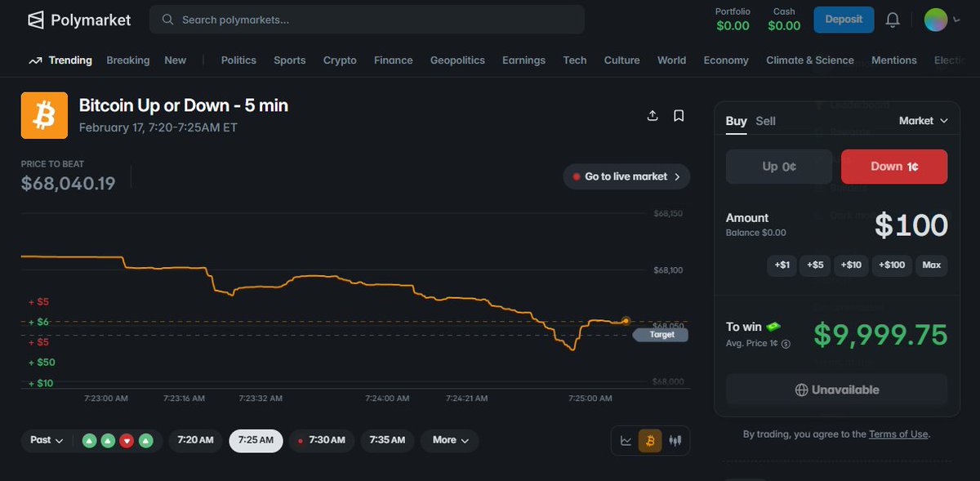Select the 7:20 AM time slot

(196, 440)
